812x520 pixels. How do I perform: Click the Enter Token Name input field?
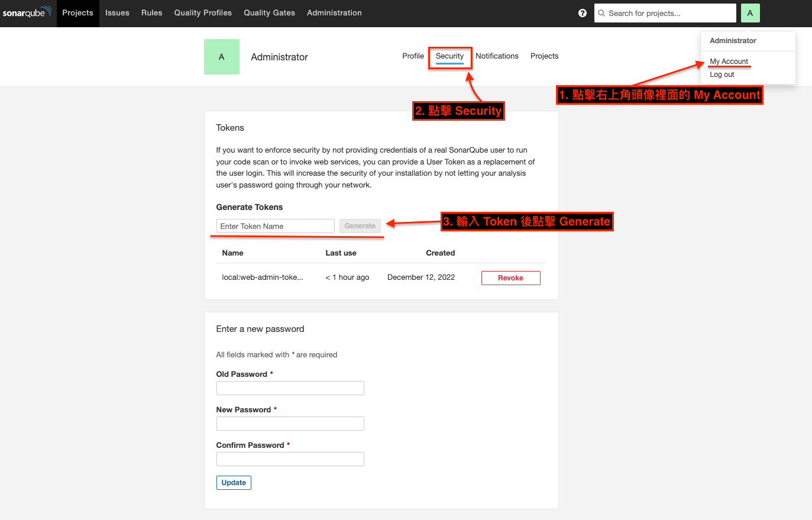click(275, 225)
